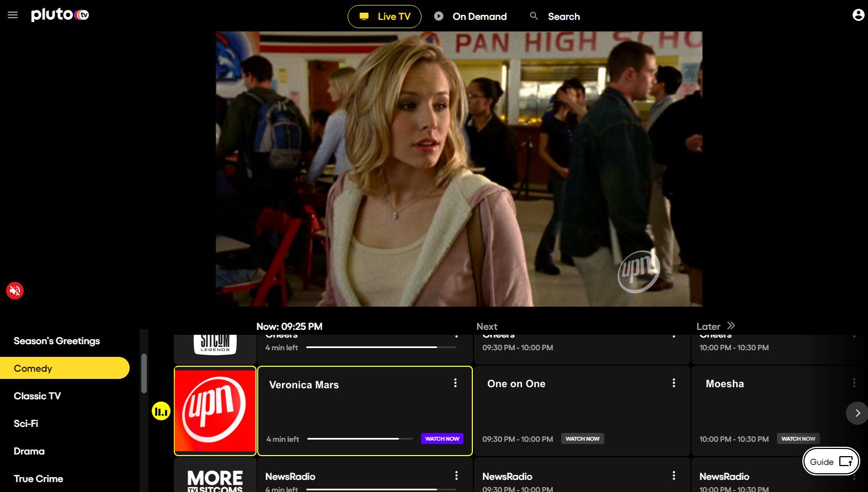The image size is (868, 492).
Task: Open the full Guide view
Action: (831, 462)
